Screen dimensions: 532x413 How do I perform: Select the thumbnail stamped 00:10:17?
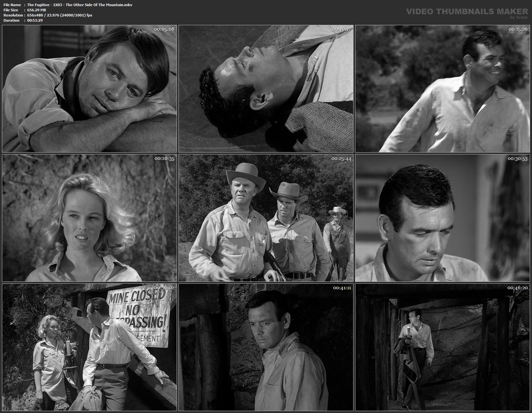pyautogui.click(x=266, y=89)
